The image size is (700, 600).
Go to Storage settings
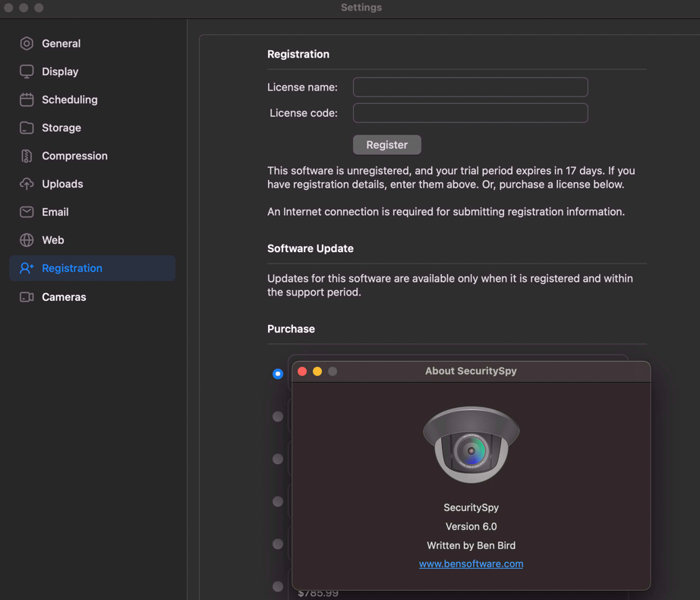click(61, 128)
